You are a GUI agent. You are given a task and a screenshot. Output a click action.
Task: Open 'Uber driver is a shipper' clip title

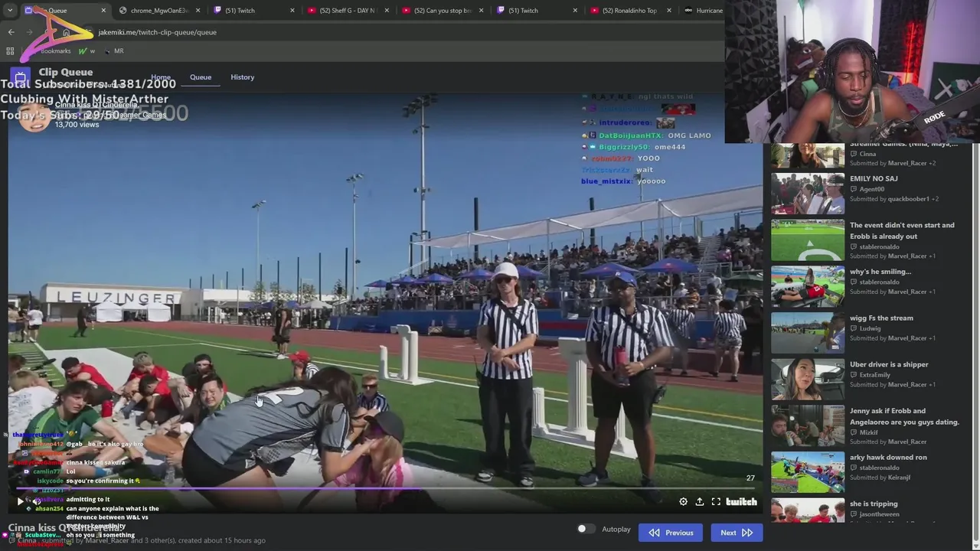(x=889, y=365)
